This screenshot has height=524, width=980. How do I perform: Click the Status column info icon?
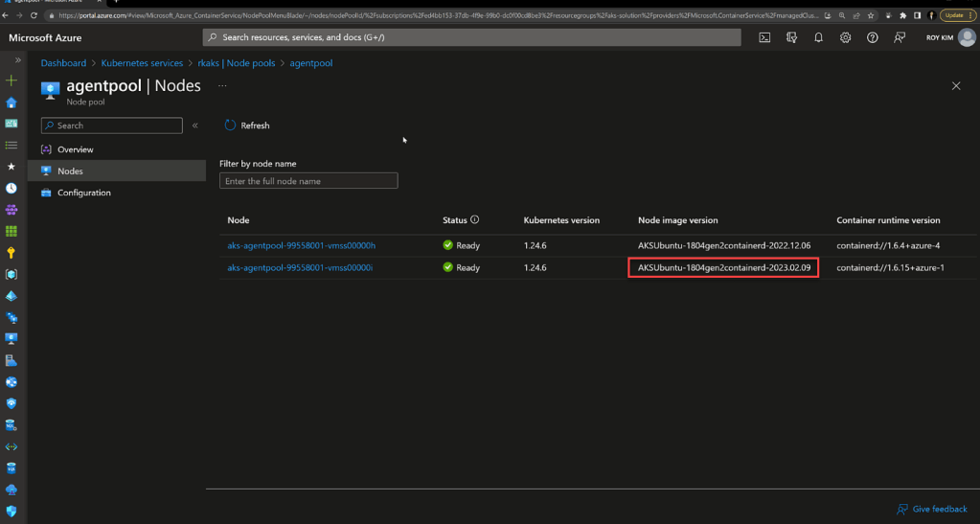click(x=474, y=219)
